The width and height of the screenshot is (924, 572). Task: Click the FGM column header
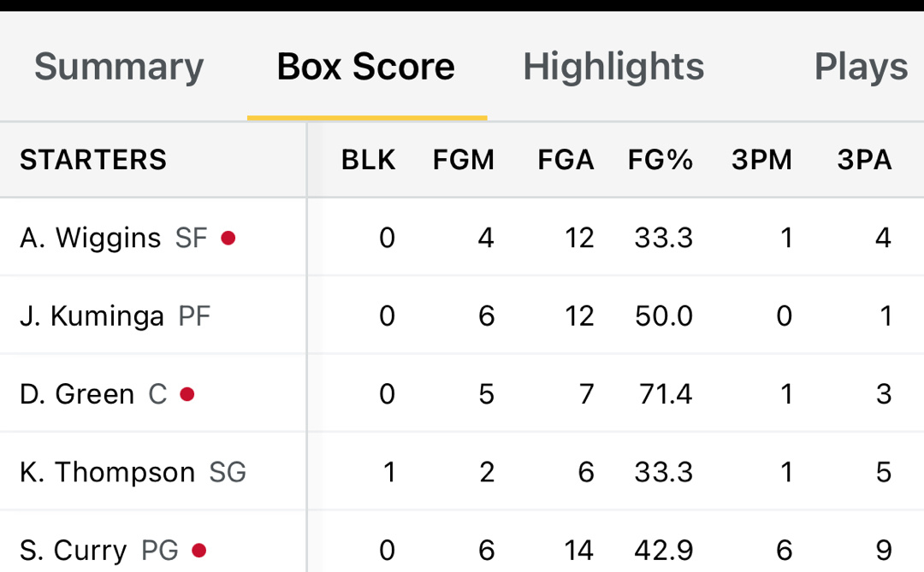464,160
